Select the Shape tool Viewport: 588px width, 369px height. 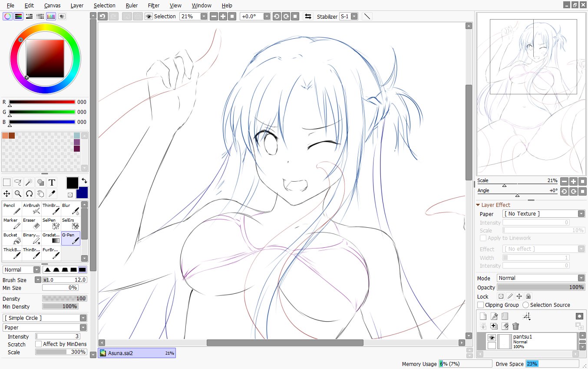click(x=40, y=182)
